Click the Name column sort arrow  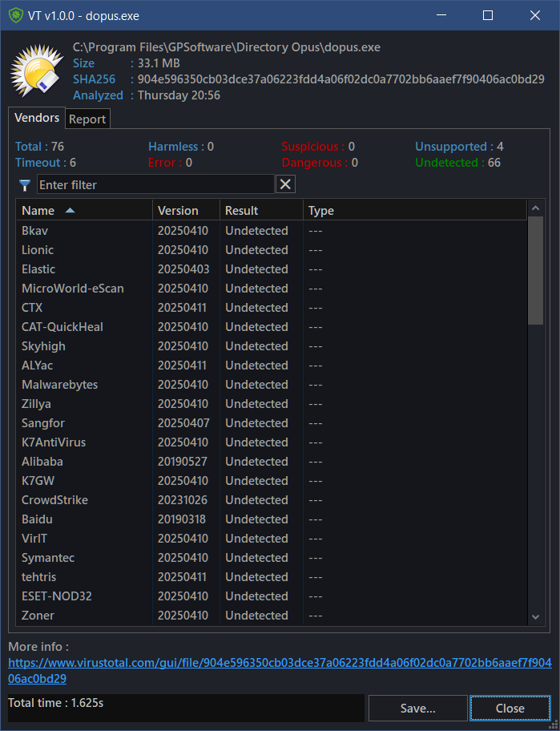[x=70, y=211]
